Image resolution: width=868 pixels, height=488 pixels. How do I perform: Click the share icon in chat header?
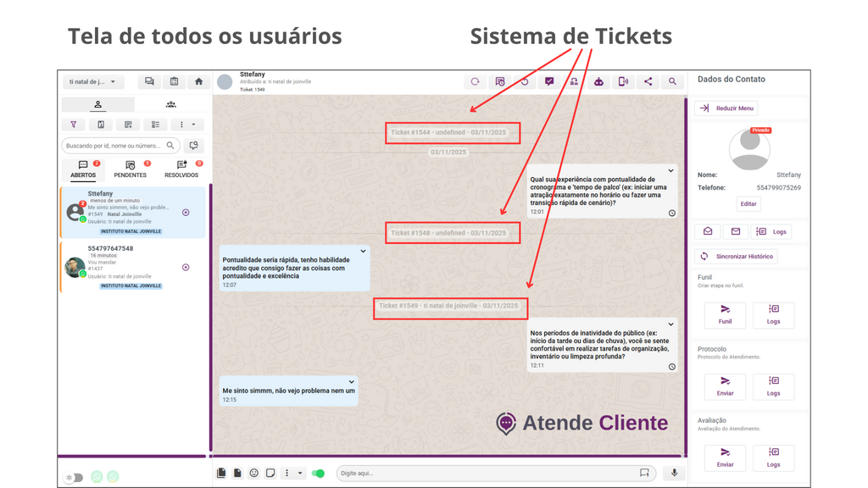click(x=648, y=82)
